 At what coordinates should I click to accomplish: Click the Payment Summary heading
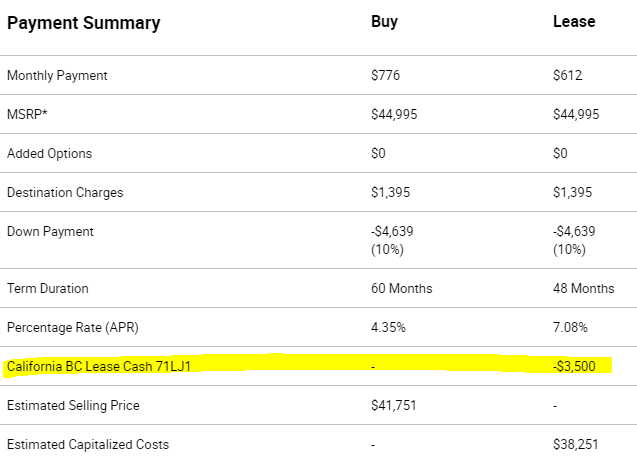click(84, 23)
